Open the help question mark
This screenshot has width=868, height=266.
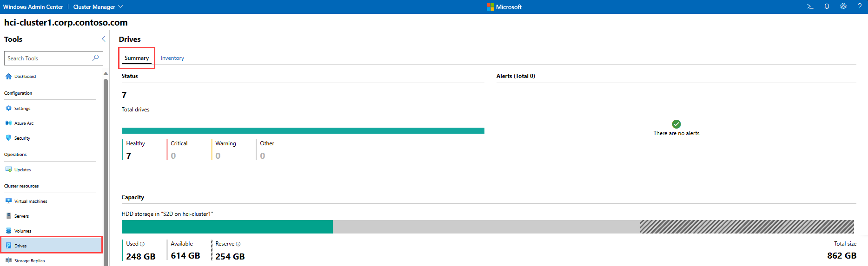(860, 6)
